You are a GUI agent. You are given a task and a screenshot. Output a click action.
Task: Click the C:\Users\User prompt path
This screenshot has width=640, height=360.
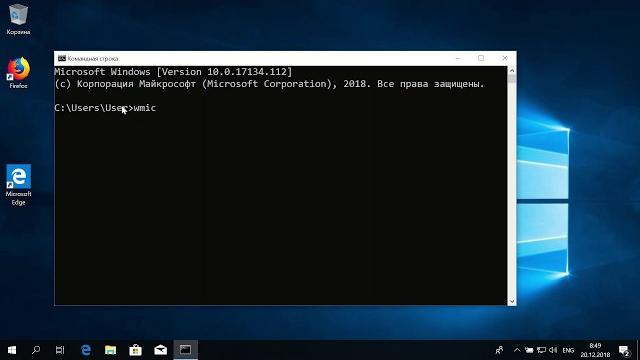pyautogui.click(x=91, y=108)
